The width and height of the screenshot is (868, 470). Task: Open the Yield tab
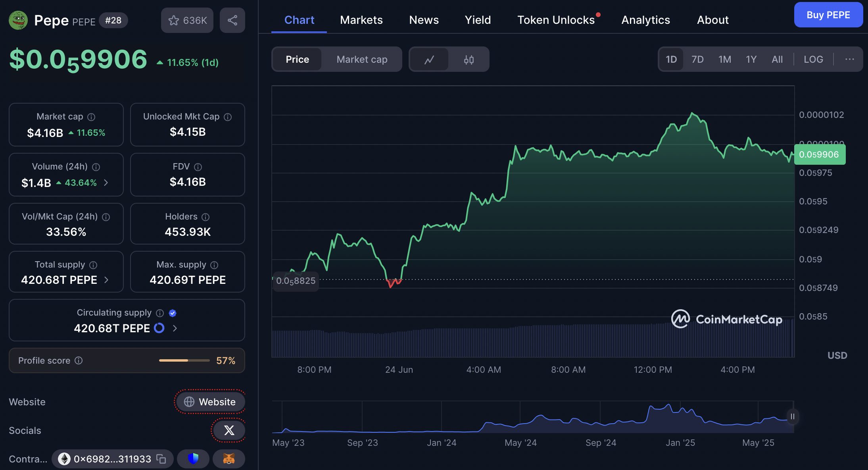(478, 20)
